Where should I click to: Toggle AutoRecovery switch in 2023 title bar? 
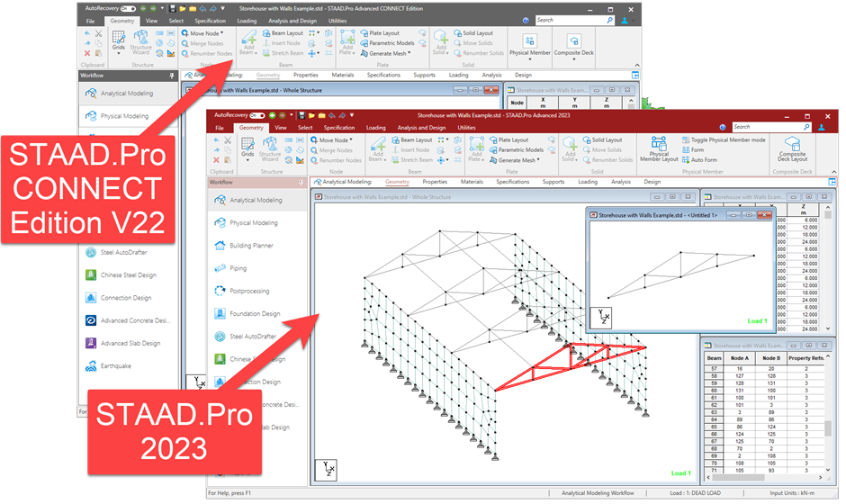coord(257,115)
